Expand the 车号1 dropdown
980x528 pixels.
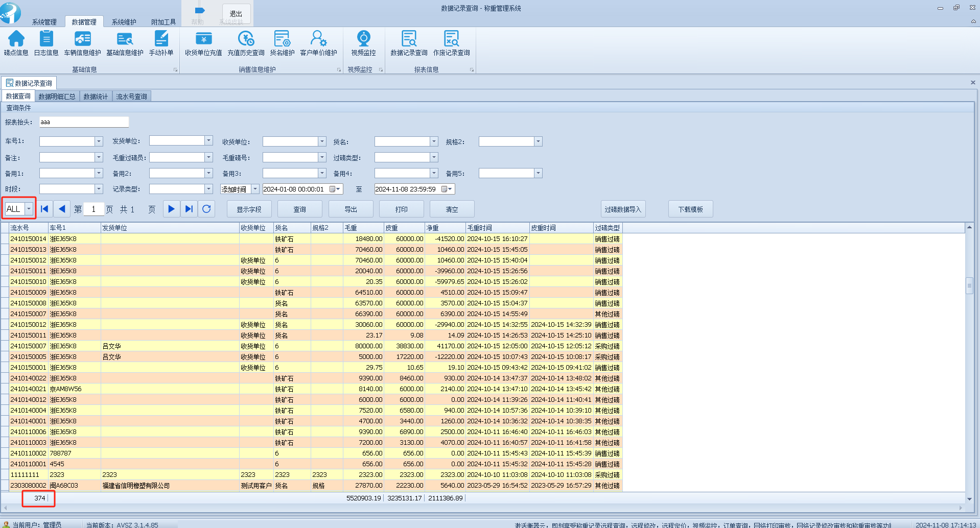coord(99,141)
